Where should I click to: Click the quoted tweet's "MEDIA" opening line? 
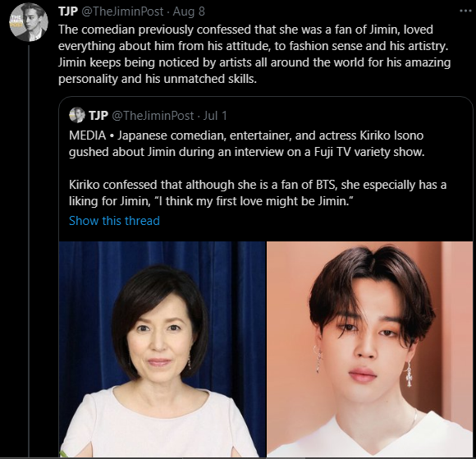coord(246,135)
